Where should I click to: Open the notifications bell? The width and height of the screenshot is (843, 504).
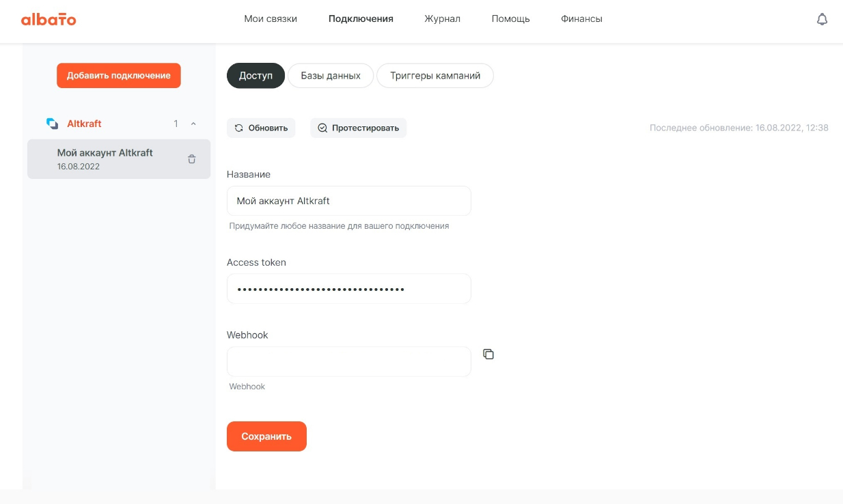(x=822, y=19)
